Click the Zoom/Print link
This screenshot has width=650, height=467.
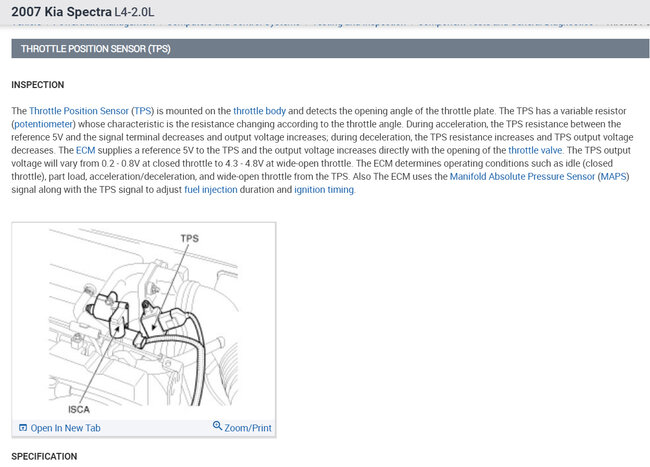(248, 428)
